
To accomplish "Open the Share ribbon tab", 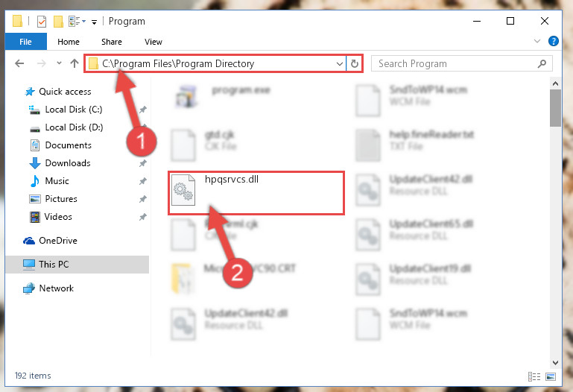I will click(x=112, y=42).
